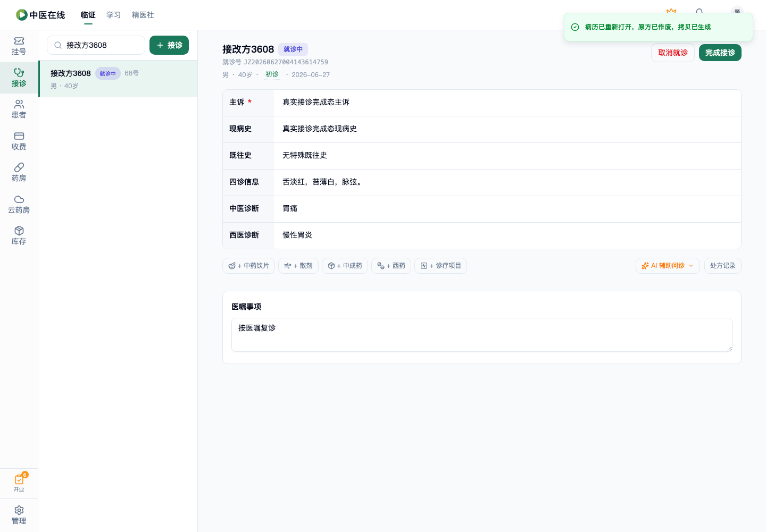This screenshot has height=532, width=766.
Task: Edit the 既往史 field
Action: [507, 156]
